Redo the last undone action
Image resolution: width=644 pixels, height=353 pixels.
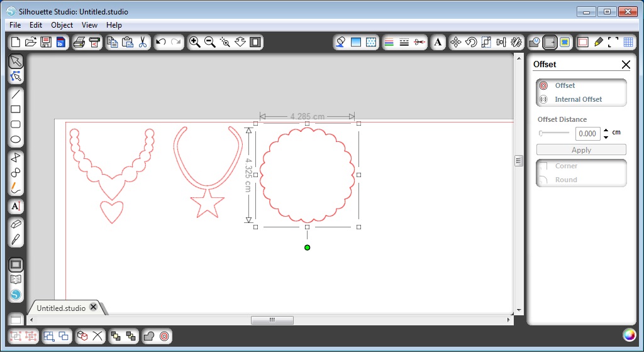tap(176, 42)
